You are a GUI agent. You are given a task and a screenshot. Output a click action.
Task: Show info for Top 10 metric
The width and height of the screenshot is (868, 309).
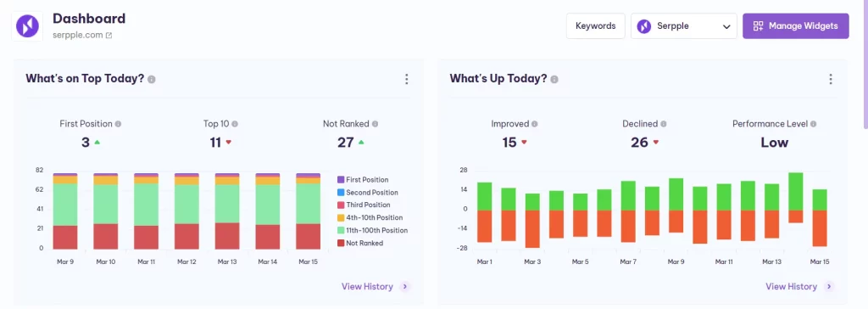click(x=235, y=124)
